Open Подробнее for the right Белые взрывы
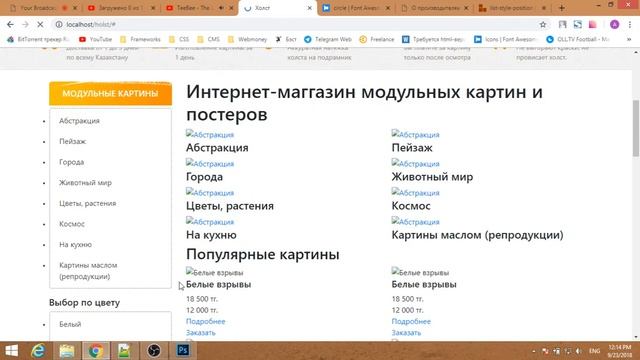Screen dimensions: 640x360 point(411,321)
